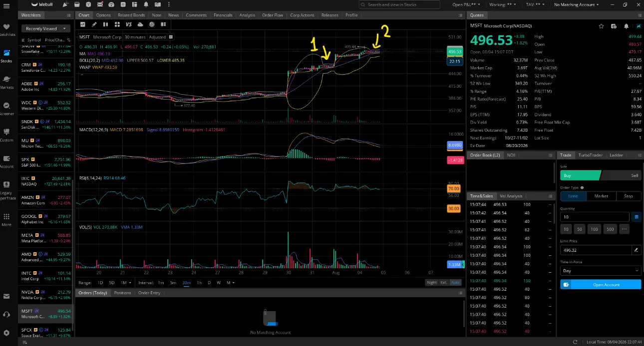Add MSFT to favorites with the star icon

point(602,26)
